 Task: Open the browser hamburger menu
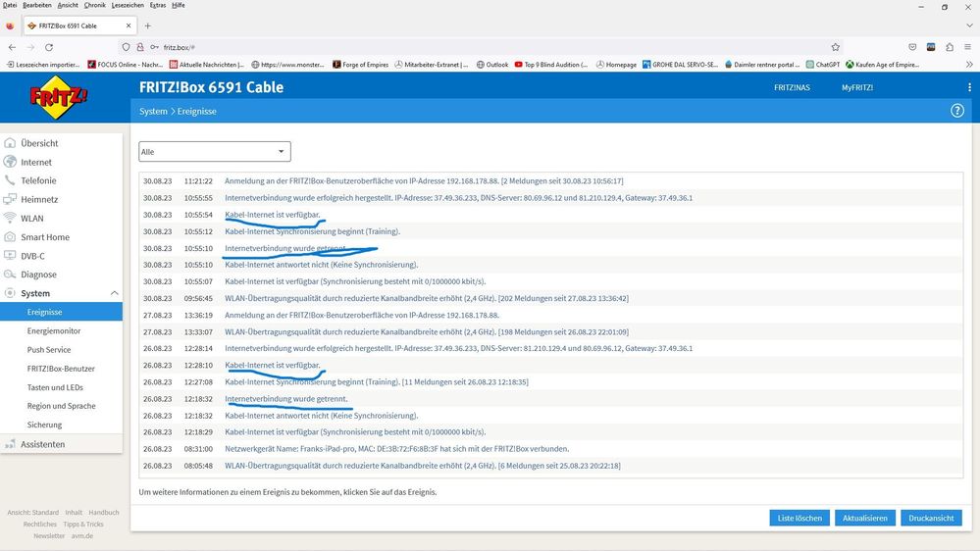[x=967, y=47]
